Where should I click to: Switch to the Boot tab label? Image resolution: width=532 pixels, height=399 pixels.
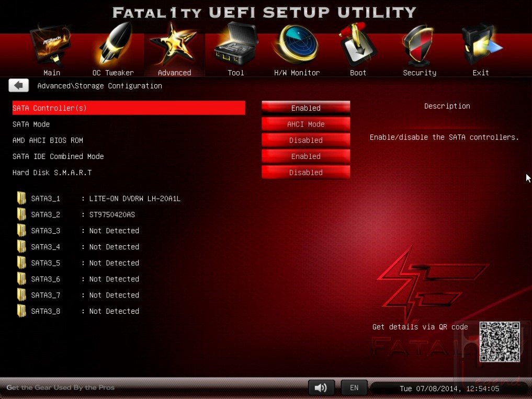[x=358, y=73]
